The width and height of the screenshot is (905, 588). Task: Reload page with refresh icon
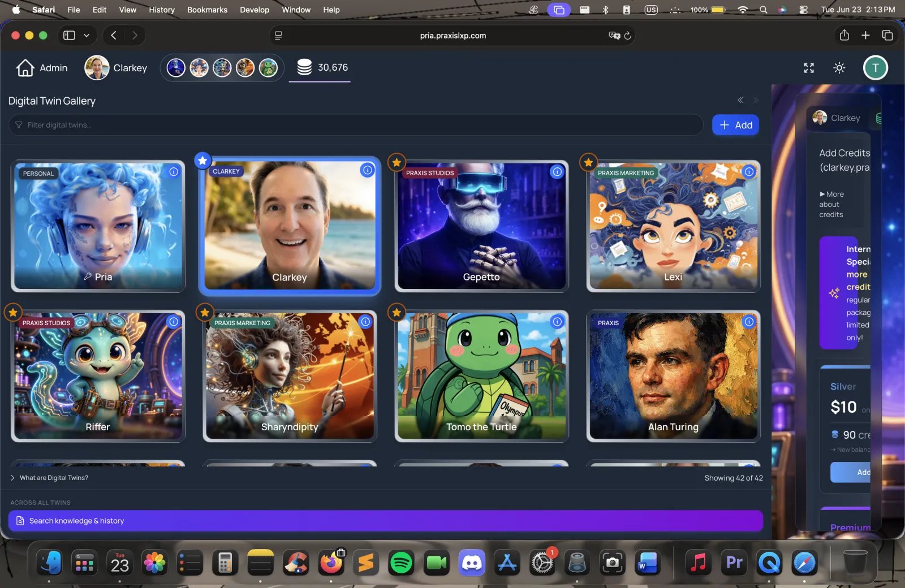[x=627, y=36]
